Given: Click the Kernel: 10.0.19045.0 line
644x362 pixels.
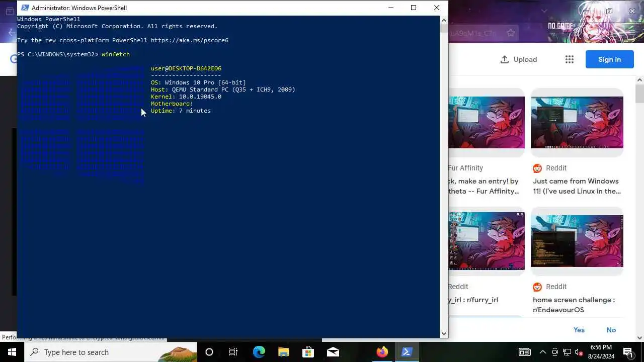Looking at the screenshot, I should (186, 97).
